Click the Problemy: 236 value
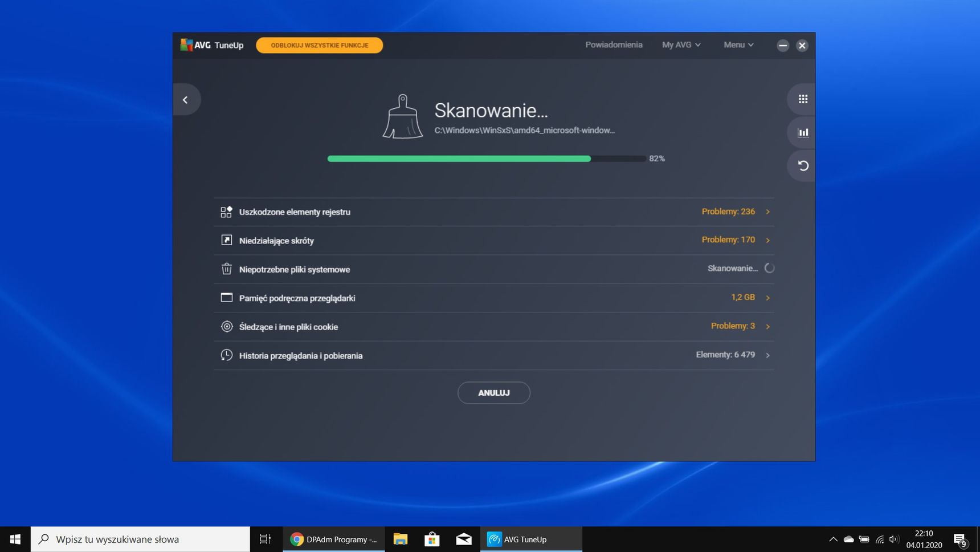The height and width of the screenshot is (552, 980). pyautogui.click(x=728, y=212)
